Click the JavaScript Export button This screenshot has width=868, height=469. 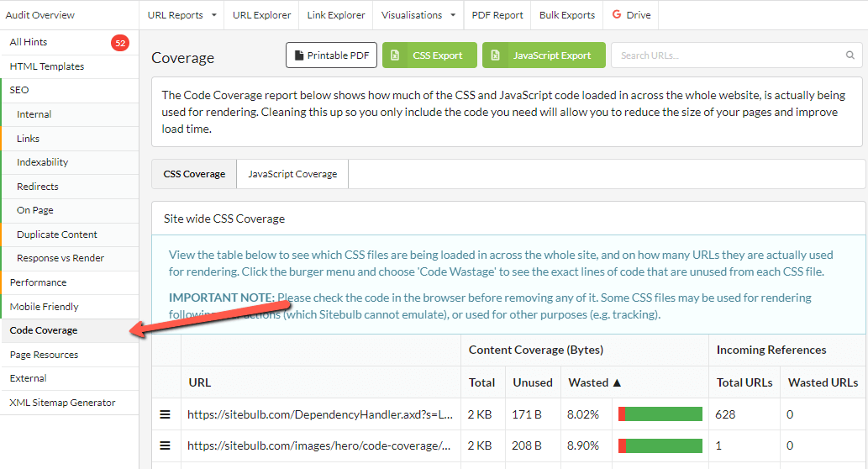[x=544, y=55]
